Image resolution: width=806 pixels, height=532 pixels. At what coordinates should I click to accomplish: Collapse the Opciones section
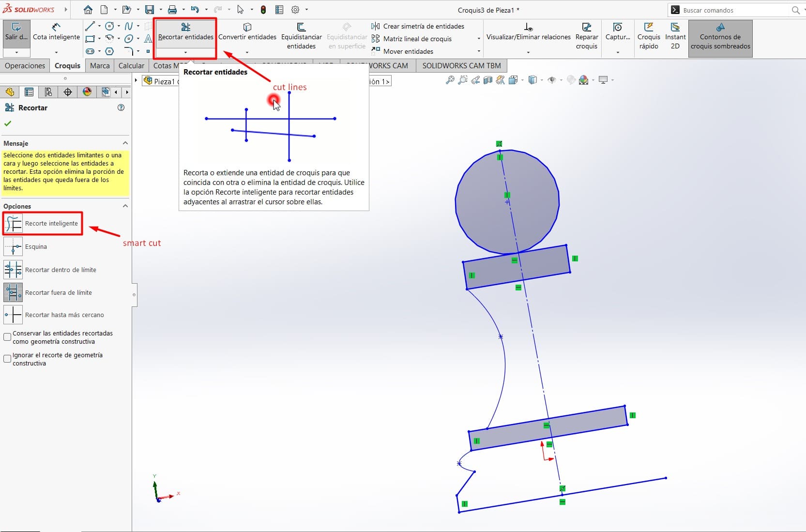coord(125,206)
